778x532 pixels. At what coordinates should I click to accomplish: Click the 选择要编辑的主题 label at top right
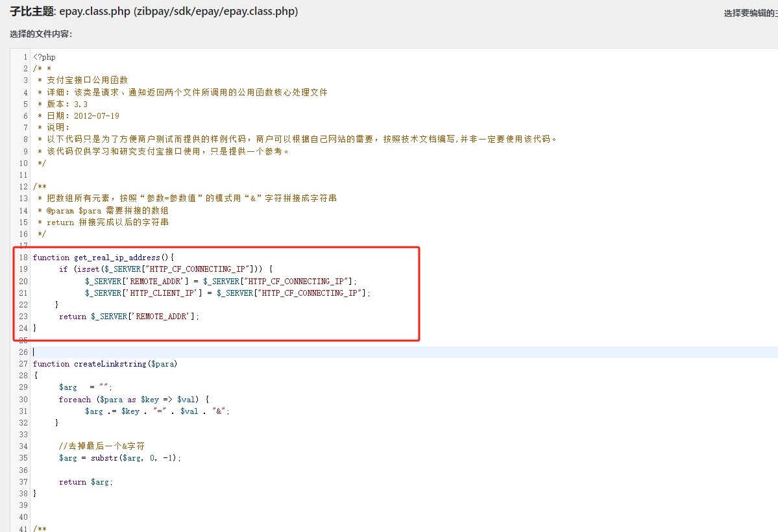tap(750, 13)
